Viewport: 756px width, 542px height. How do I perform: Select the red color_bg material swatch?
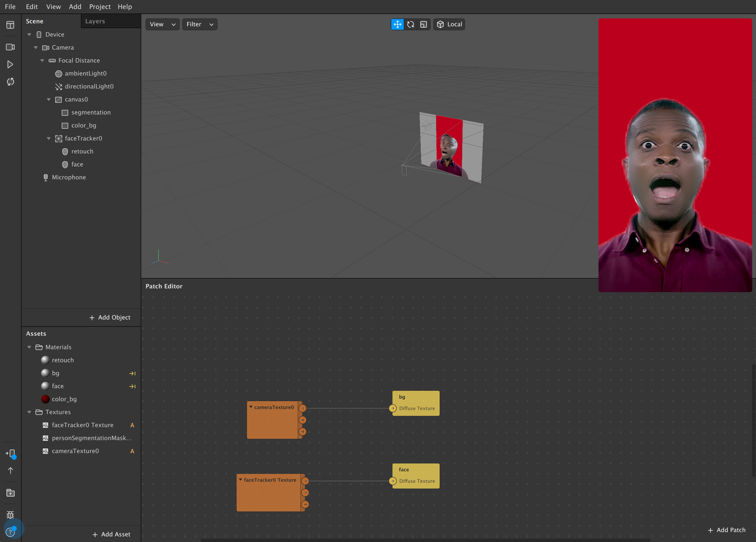tap(45, 399)
